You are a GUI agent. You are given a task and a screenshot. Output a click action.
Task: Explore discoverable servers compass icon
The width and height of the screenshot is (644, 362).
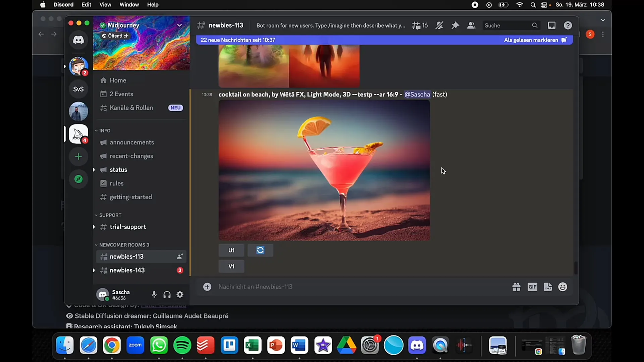click(x=78, y=179)
